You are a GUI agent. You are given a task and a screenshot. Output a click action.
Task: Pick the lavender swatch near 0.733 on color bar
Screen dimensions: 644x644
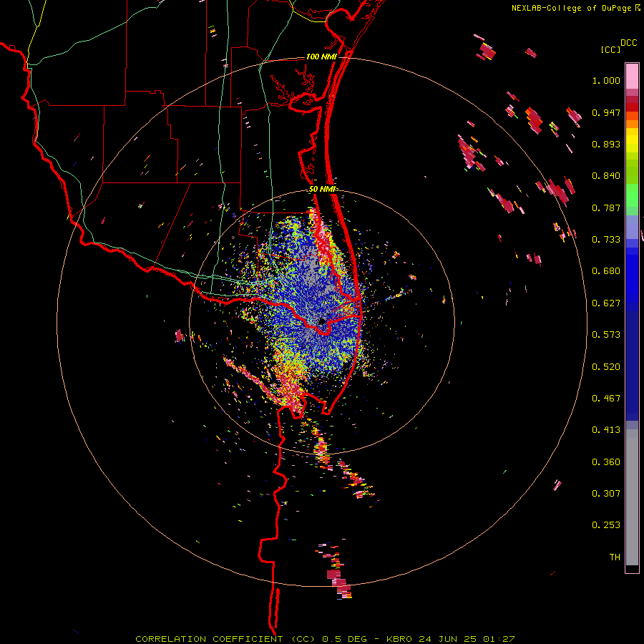(632, 228)
